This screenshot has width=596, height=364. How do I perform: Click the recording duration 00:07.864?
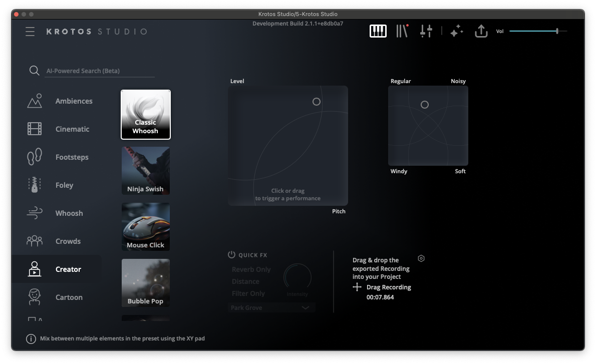tap(380, 297)
